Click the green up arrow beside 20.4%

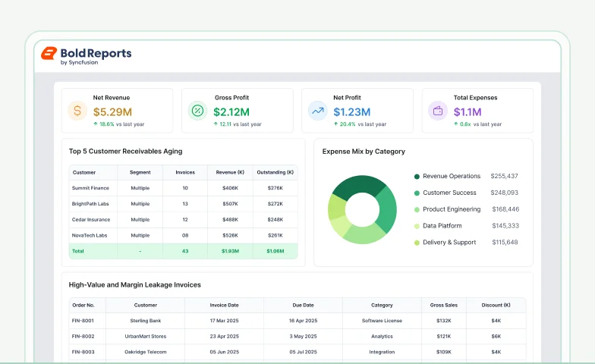tap(335, 124)
